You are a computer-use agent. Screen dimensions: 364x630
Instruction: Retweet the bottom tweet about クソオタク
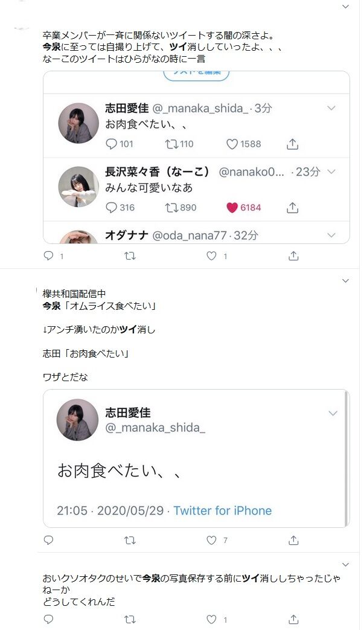coord(129,619)
